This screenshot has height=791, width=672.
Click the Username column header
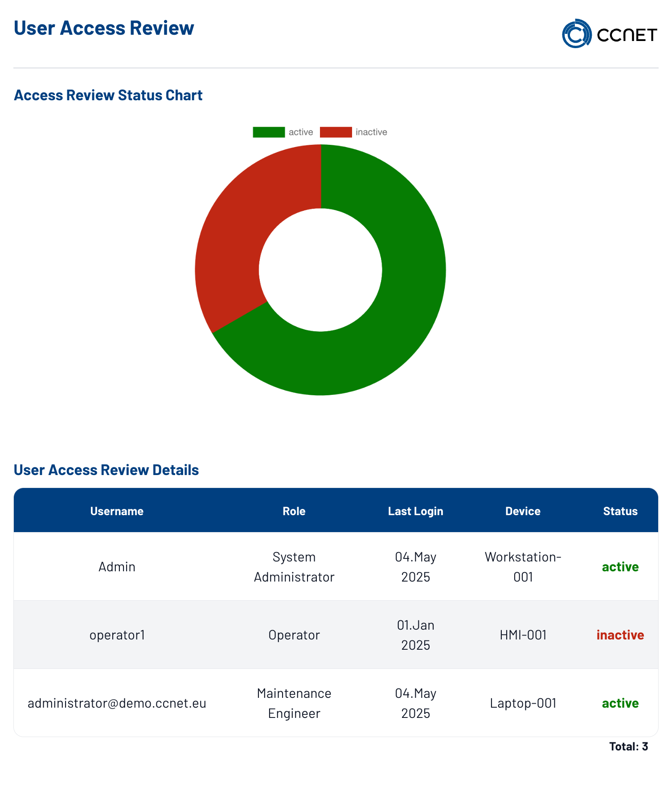tap(117, 511)
